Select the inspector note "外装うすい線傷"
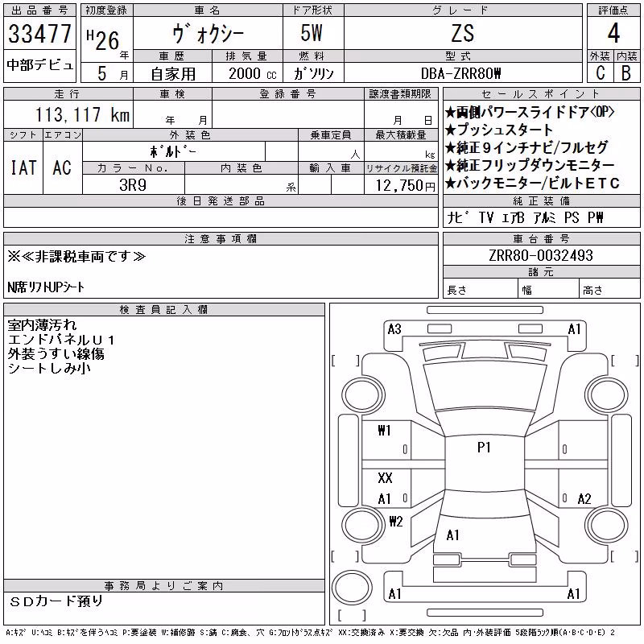This screenshot has height=644, width=644. click(56, 354)
